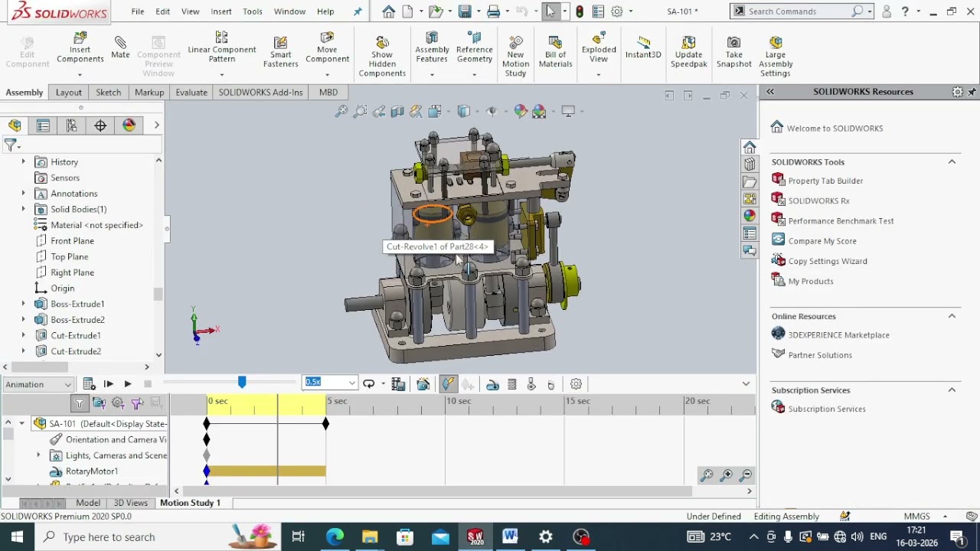Click the Calculate motion study button

click(89, 384)
